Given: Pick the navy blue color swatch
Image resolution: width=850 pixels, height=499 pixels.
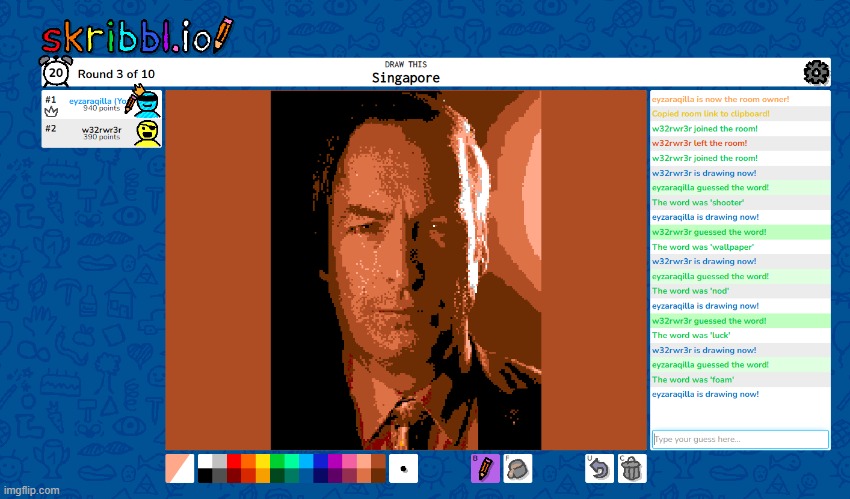Looking at the screenshot, I should click(320, 476).
